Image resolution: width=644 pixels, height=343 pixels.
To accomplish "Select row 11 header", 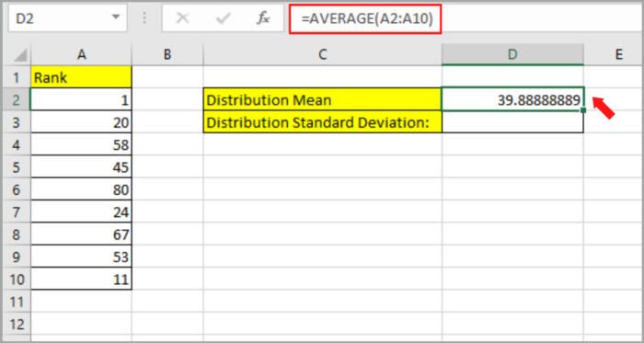I will click(x=16, y=302).
